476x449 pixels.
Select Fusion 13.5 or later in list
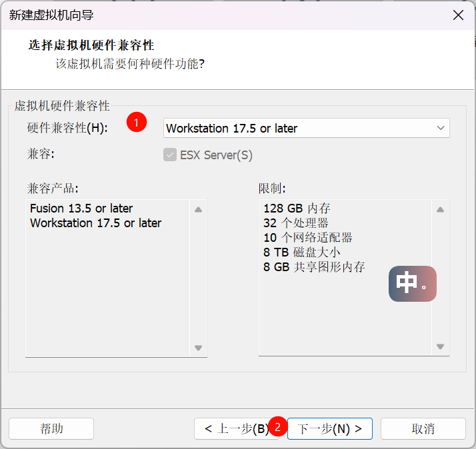[x=81, y=209]
